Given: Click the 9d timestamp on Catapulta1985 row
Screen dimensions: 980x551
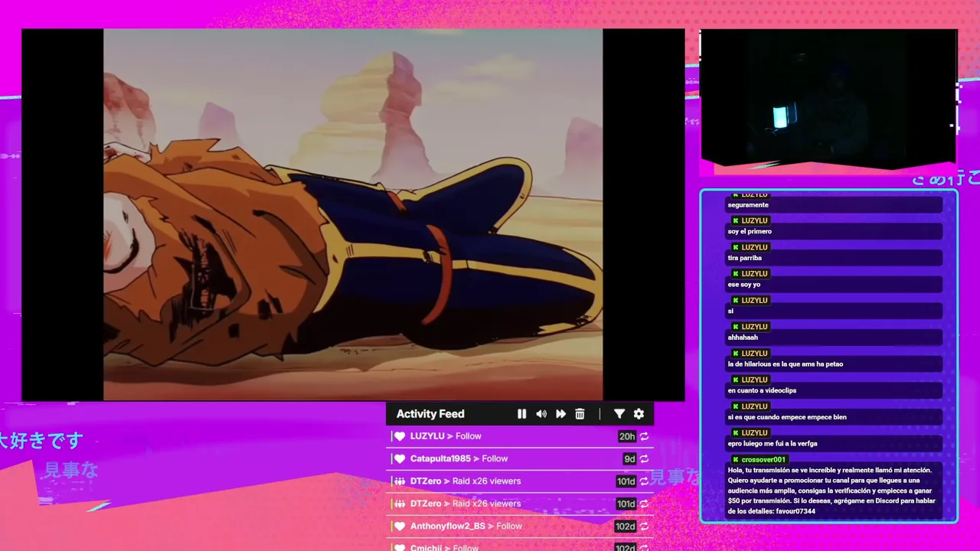Looking at the screenshot, I should pos(629,459).
